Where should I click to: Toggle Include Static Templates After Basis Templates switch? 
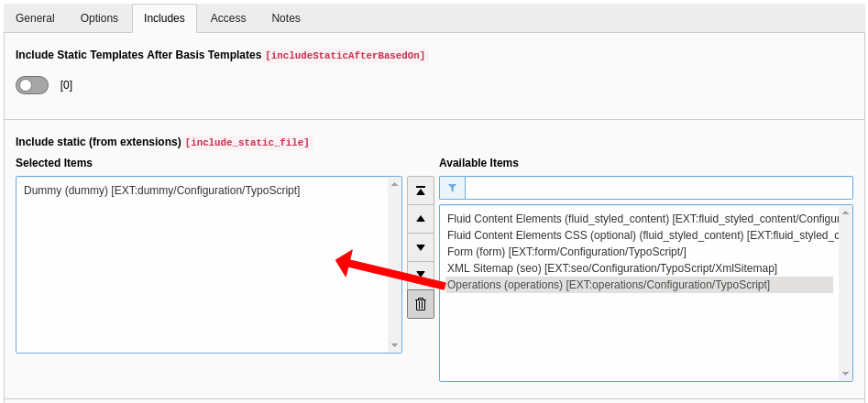pyautogui.click(x=32, y=85)
